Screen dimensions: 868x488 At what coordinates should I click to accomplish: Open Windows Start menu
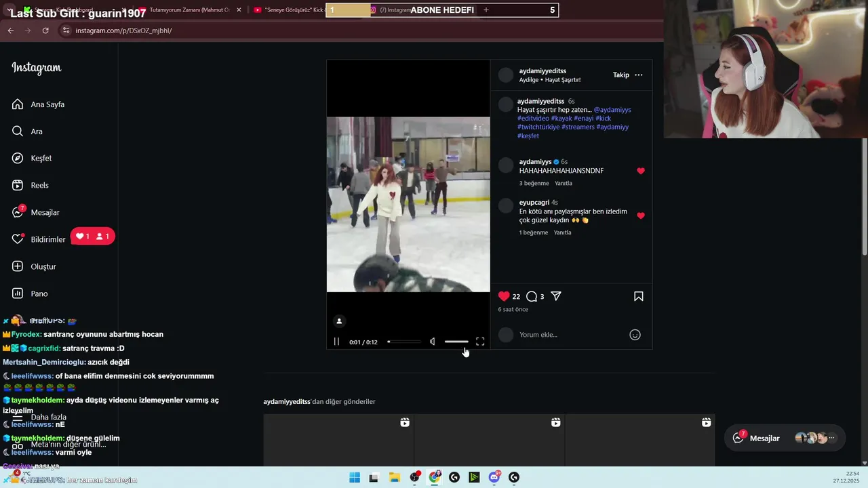pyautogui.click(x=355, y=477)
